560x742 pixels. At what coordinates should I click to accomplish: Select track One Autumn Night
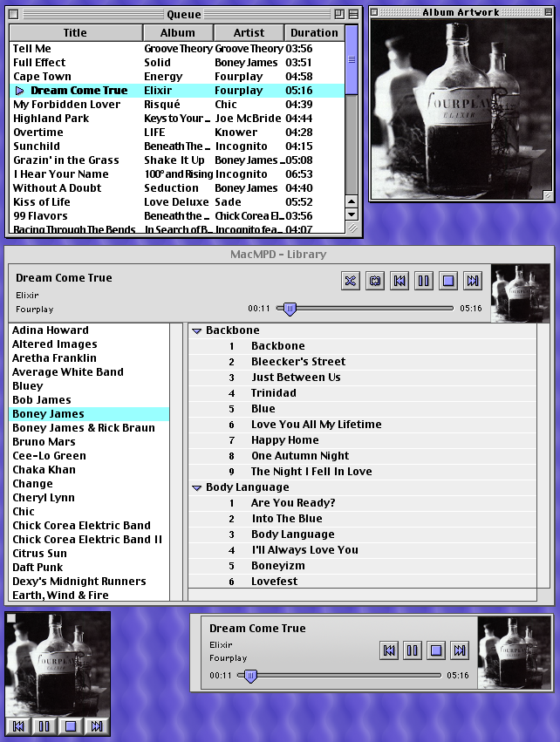pyautogui.click(x=362, y=456)
